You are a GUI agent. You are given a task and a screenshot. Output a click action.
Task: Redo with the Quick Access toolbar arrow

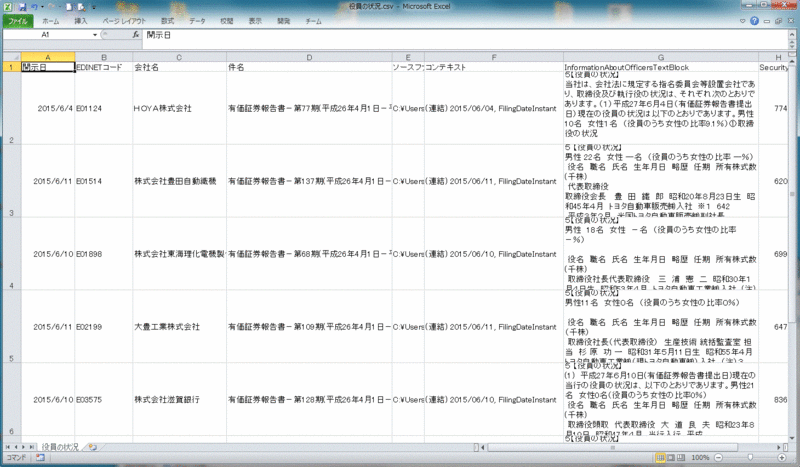[x=51, y=7]
